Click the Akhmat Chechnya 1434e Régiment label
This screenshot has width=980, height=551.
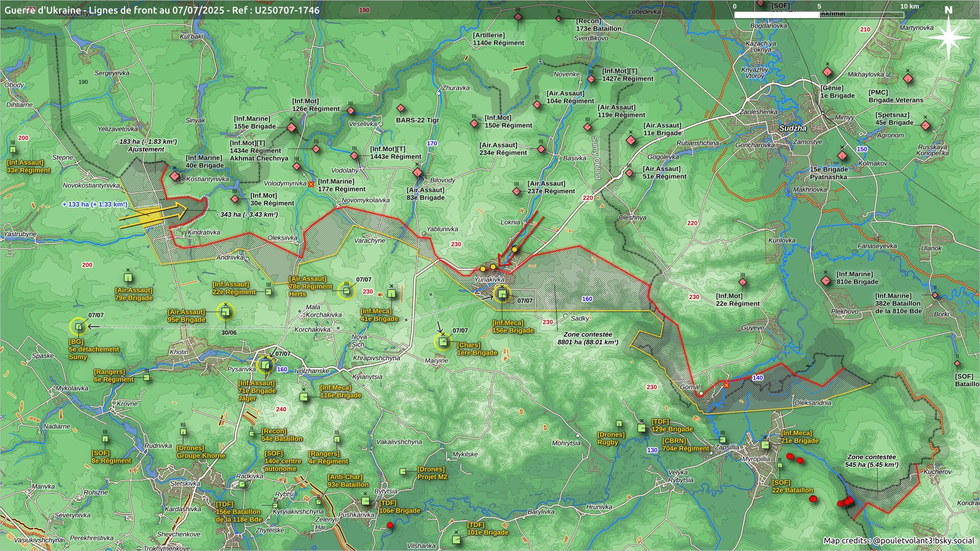coord(259,151)
